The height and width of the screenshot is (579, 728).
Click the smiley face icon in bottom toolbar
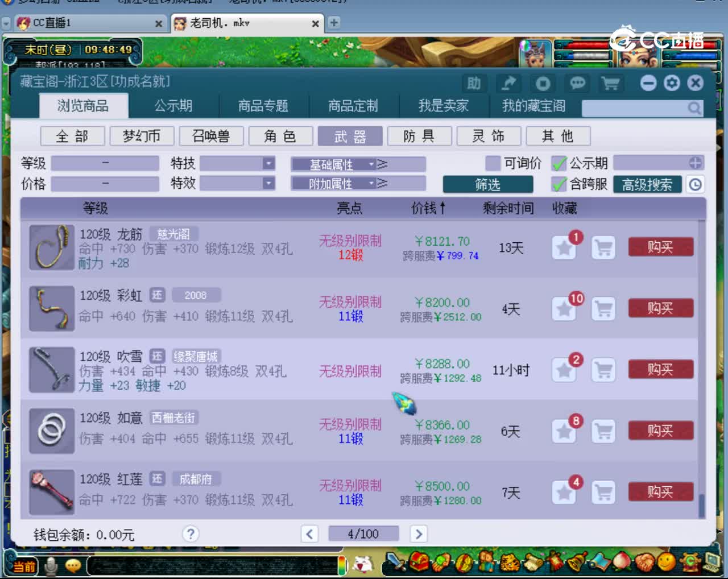tap(667, 562)
